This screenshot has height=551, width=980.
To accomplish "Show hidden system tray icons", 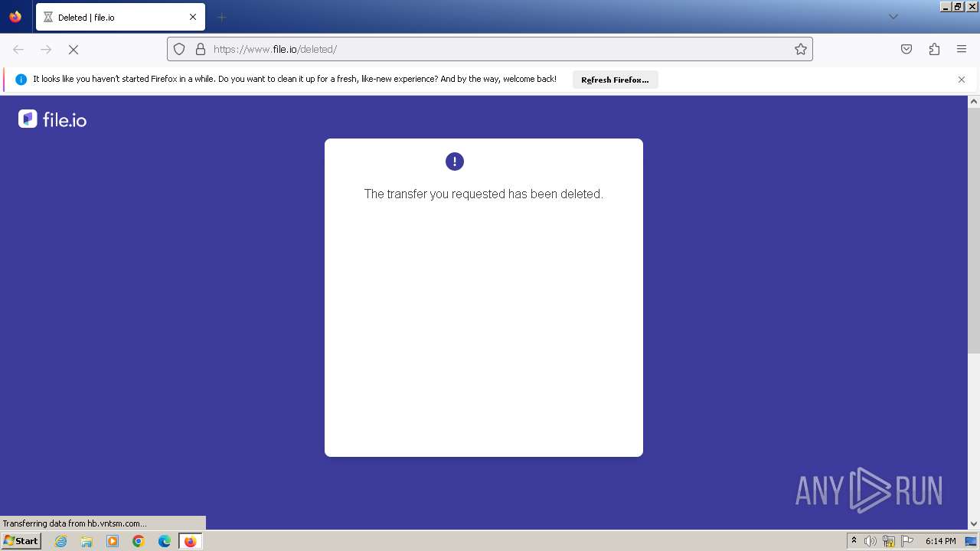I will (x=854, y=541).
